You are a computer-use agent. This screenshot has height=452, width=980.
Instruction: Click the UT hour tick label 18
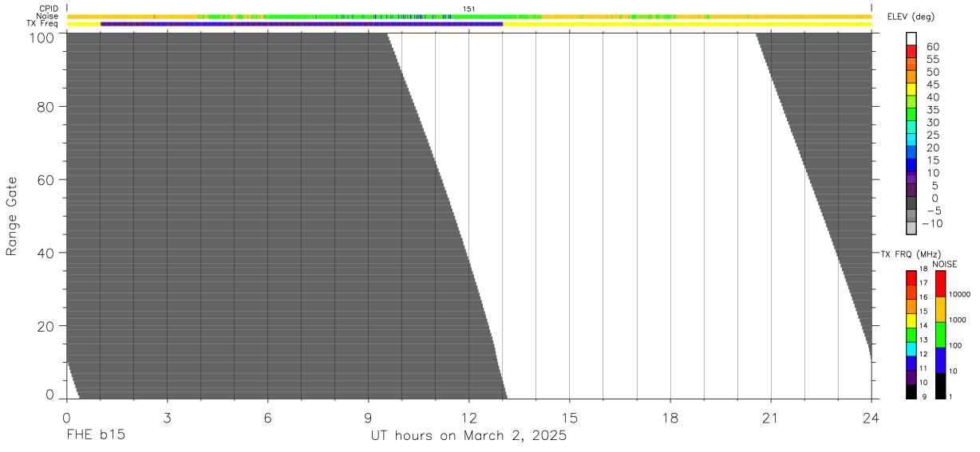coord(670,417)
